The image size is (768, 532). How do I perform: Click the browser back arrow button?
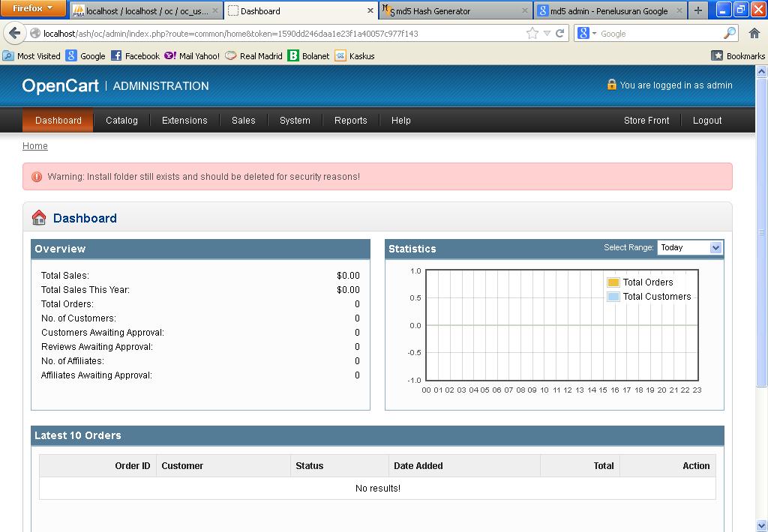(15, 33)
